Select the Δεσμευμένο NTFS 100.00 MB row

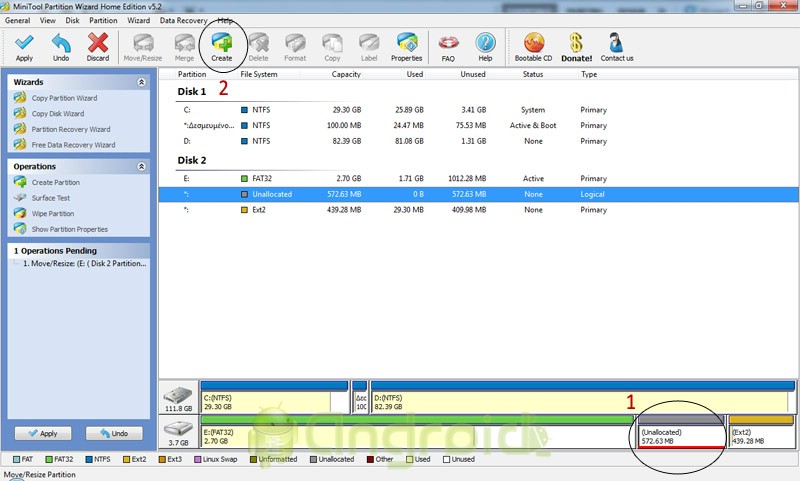coord(479,125)
